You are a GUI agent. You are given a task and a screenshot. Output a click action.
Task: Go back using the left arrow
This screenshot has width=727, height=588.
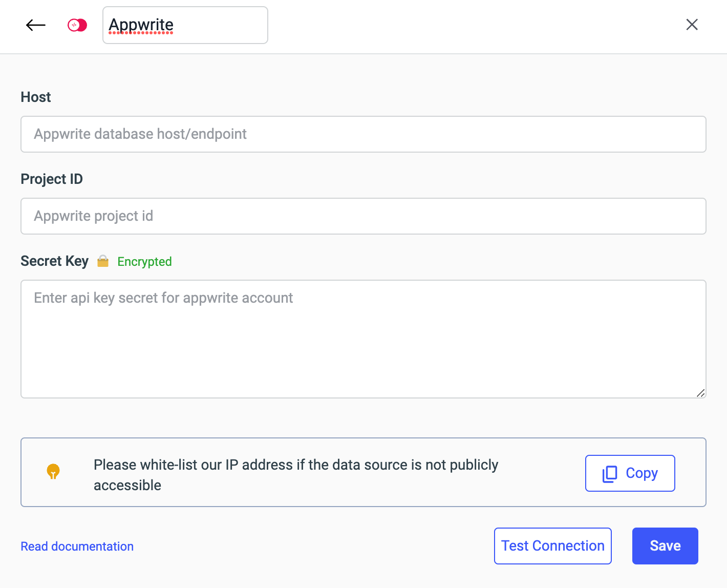coord(36,25)
